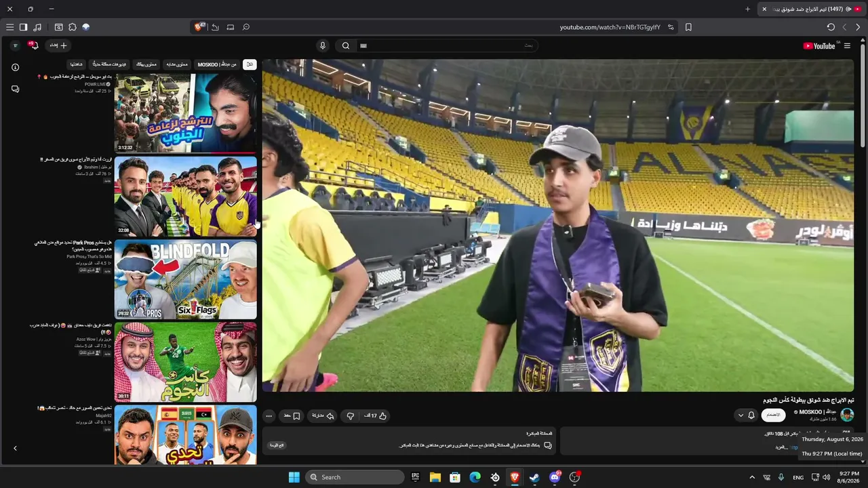
Task: Join the channel with الانضمام button
Action: [774, 415]
